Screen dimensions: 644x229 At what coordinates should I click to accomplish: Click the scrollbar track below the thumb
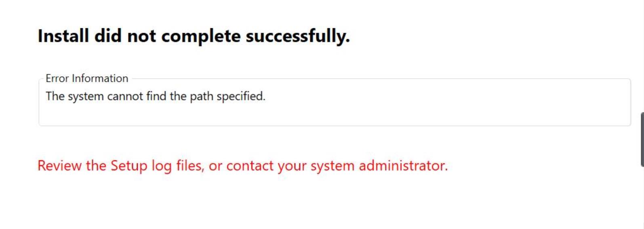click(x=642, y=198)
